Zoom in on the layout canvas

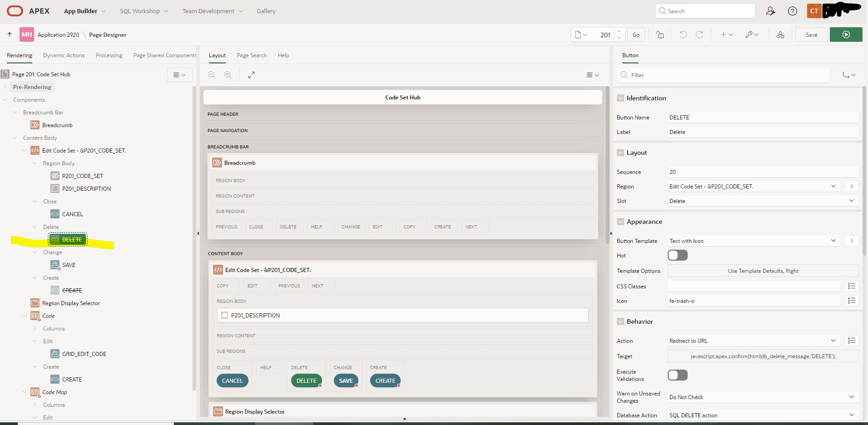point(228,75)
